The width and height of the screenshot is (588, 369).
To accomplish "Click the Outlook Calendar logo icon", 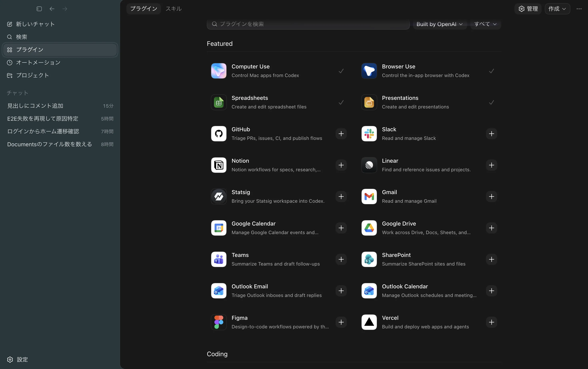I will [369, 291].
